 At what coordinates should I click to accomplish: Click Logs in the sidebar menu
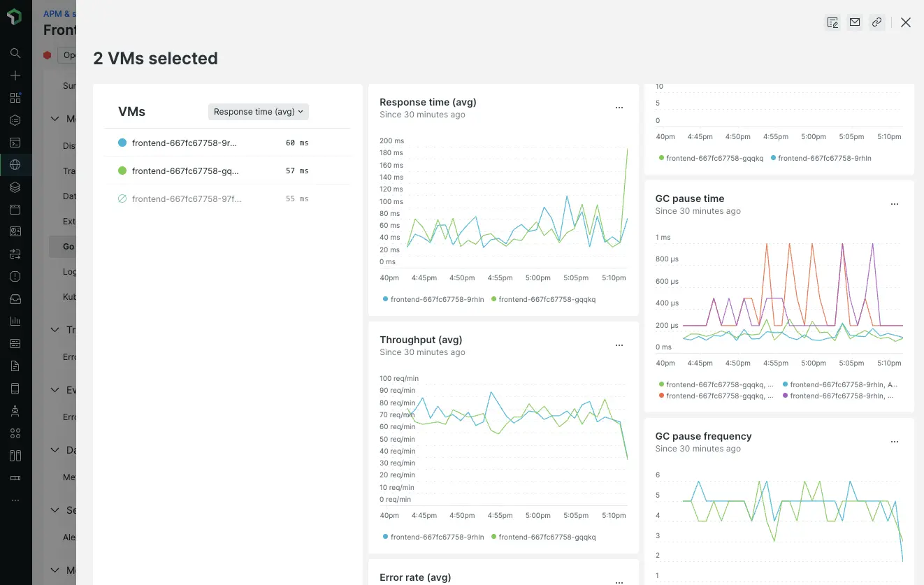point(68,271)
